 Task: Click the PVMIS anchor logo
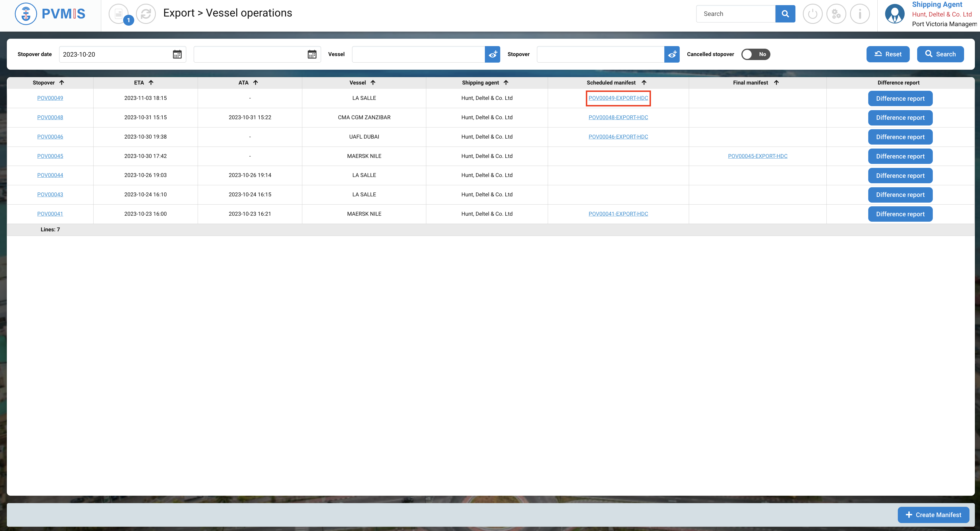coord(26,14)
